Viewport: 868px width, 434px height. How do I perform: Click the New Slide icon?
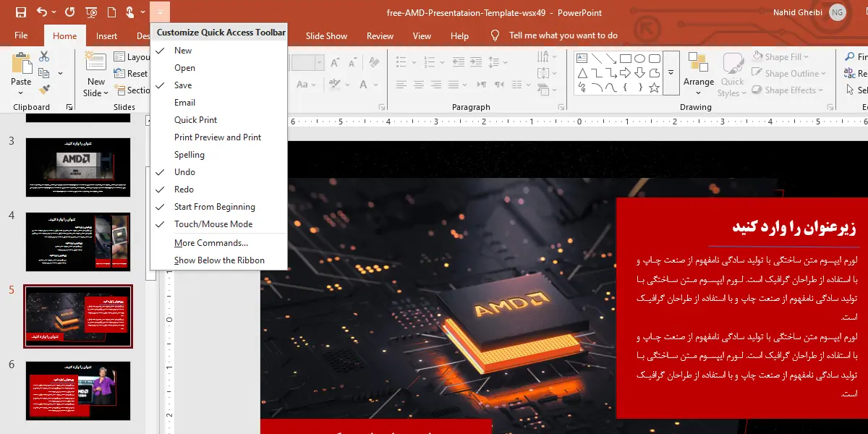(x=95, y=61)
